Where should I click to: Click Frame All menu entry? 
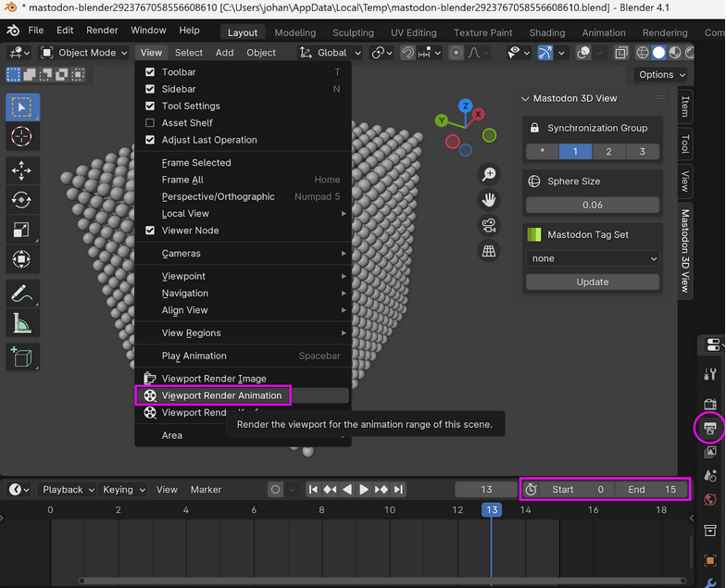(x=243, y=180)
